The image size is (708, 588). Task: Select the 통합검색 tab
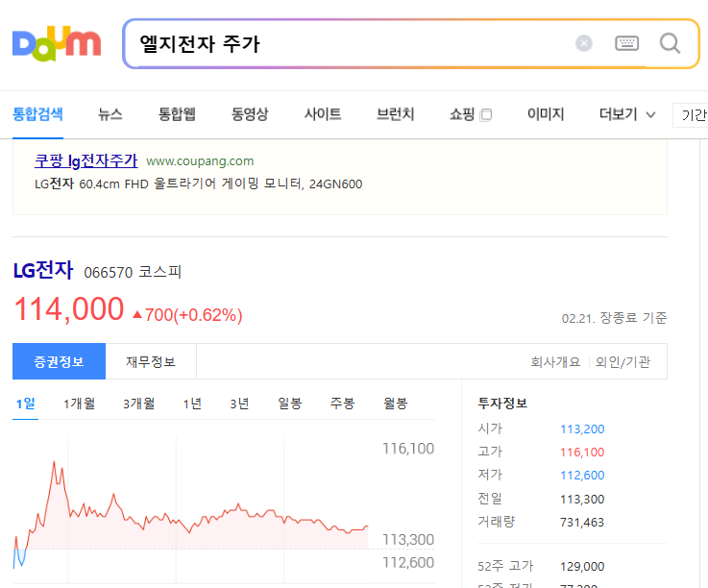(37, 113)
